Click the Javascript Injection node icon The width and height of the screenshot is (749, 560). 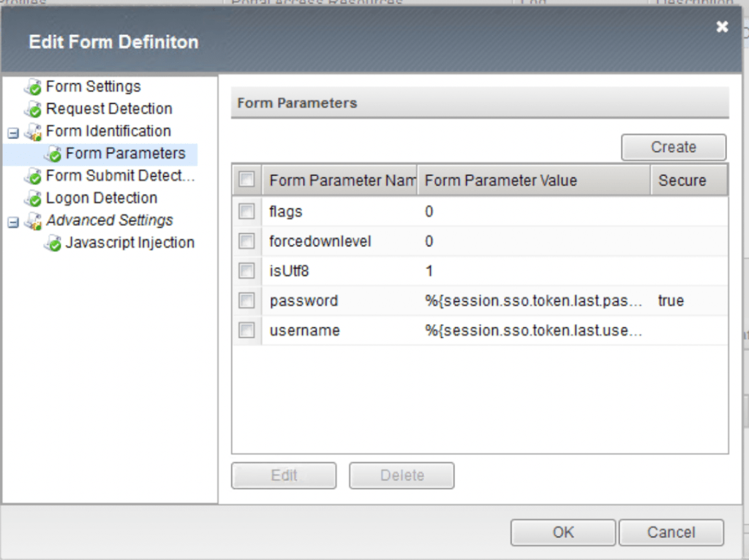click(x=53, y=243)
